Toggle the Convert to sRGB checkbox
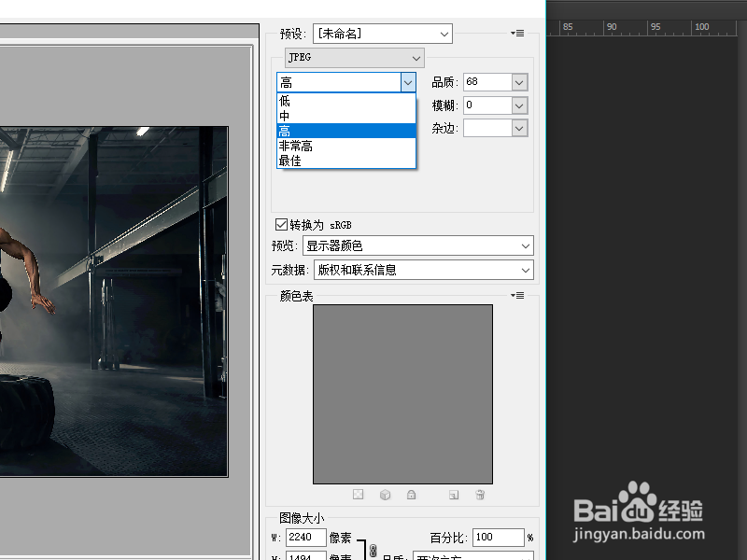 tap(281, 224)
